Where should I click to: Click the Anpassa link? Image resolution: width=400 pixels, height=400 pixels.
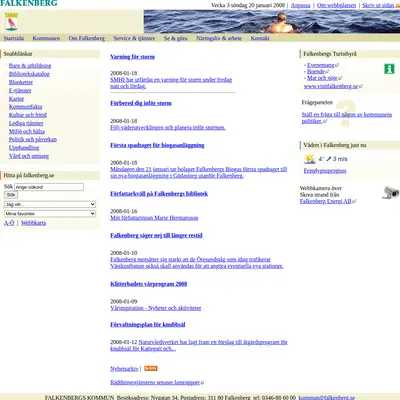click(300, 5)
